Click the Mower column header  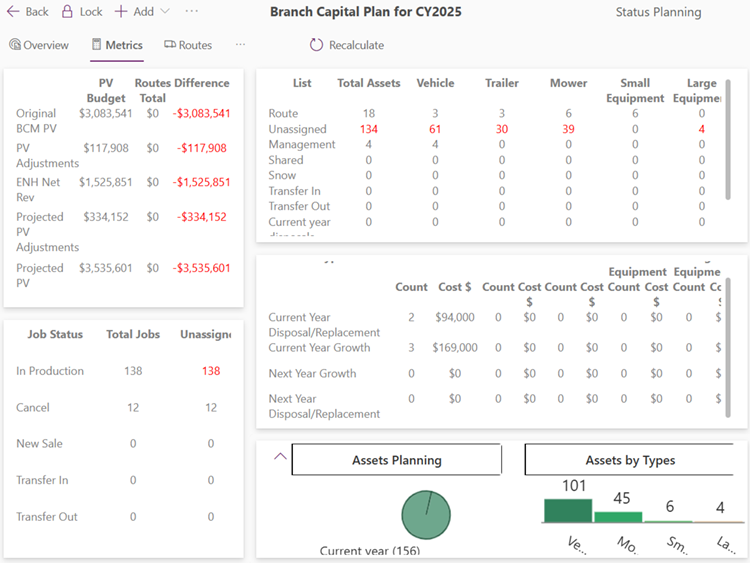pos(568,83)
